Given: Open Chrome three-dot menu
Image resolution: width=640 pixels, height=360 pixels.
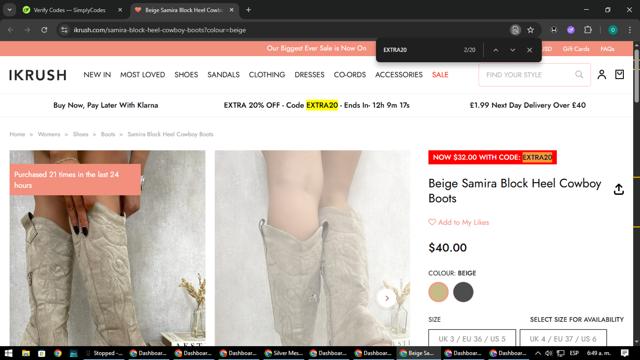Looking at the screenshot, I should (x=629, y=30).
